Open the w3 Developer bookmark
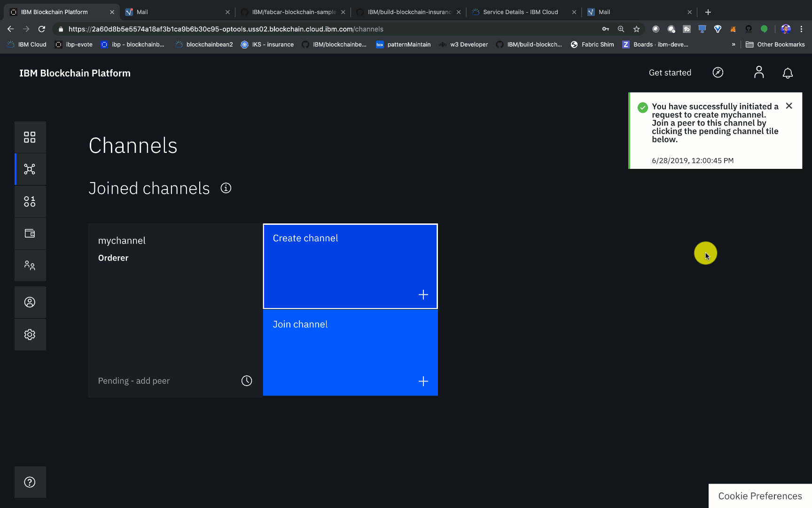The image size is (812, 508). (x=463, y=45)
